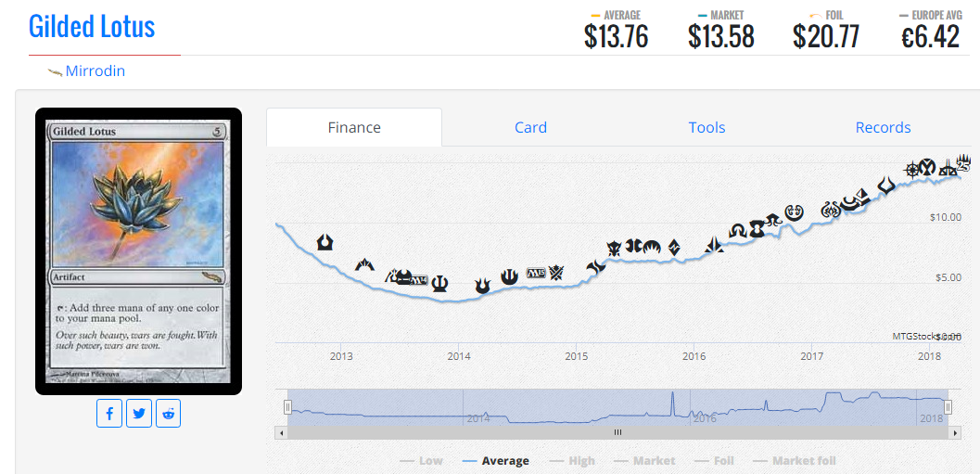This screenshot has height=474, width=980.
Task: Click the Aether Revolt set marker
Action: (831, 210)
